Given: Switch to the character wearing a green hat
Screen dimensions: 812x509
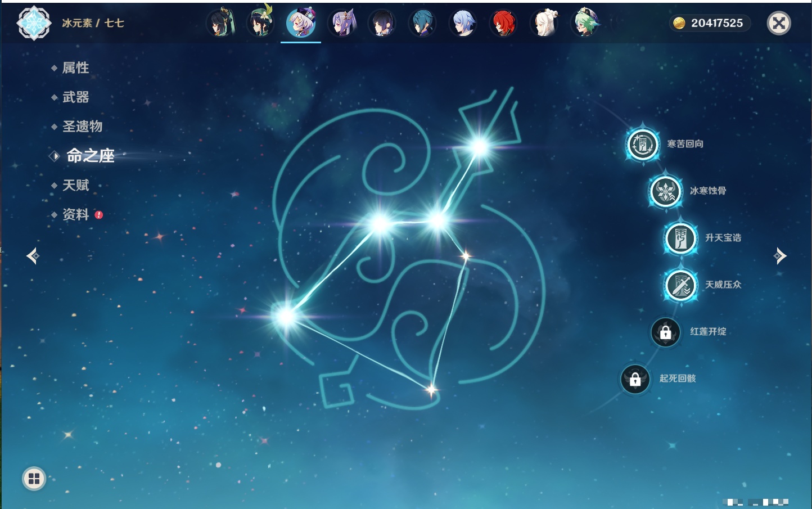Looking at the screenshot, I should (260, 22).
